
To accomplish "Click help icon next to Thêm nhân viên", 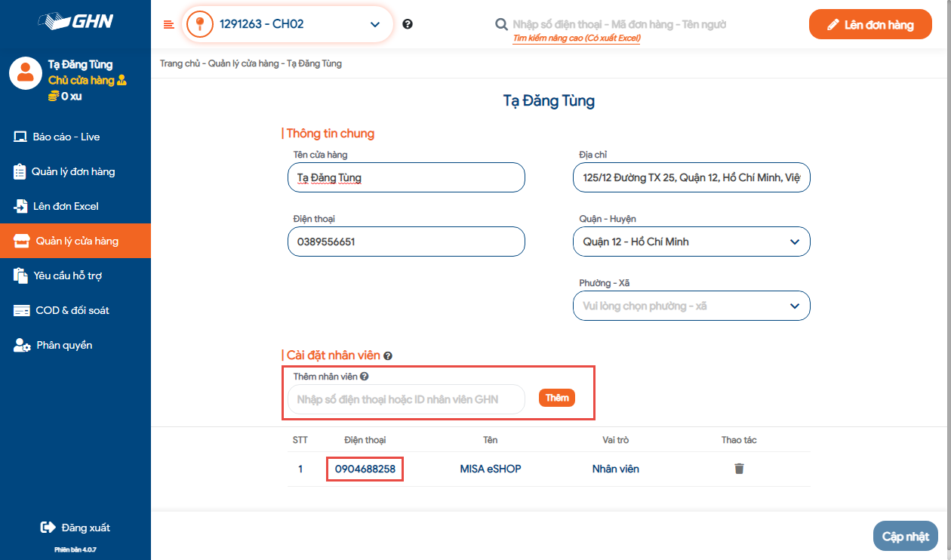I will 364,377.
